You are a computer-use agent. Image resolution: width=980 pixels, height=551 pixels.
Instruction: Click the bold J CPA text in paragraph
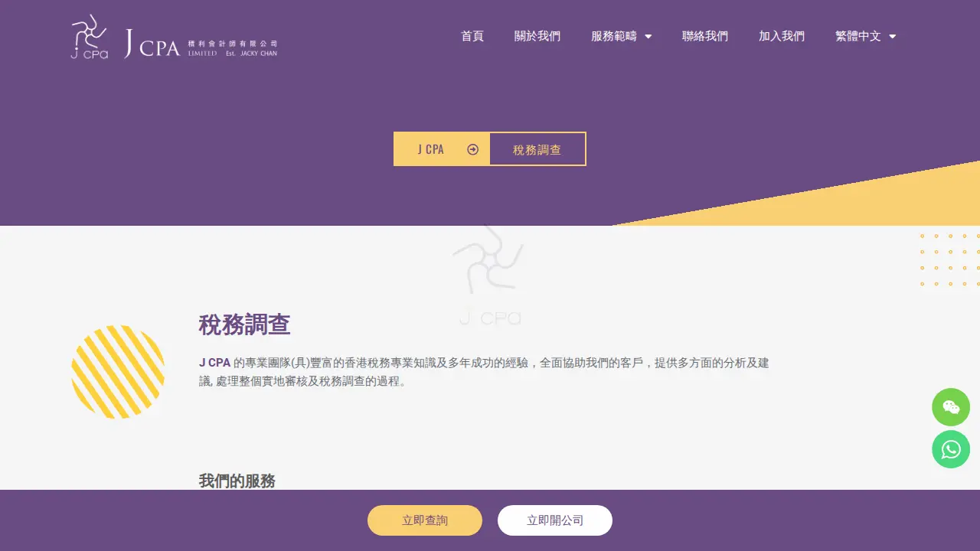pyautogui.click(x=214, y=363)
